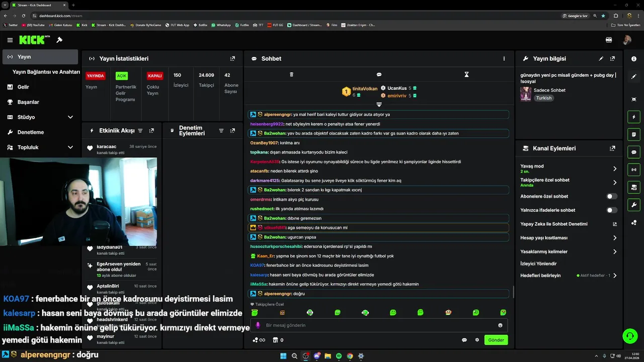Click the Turkish language tag
Viewport: 644px width, 362px height.
(544, 98)
